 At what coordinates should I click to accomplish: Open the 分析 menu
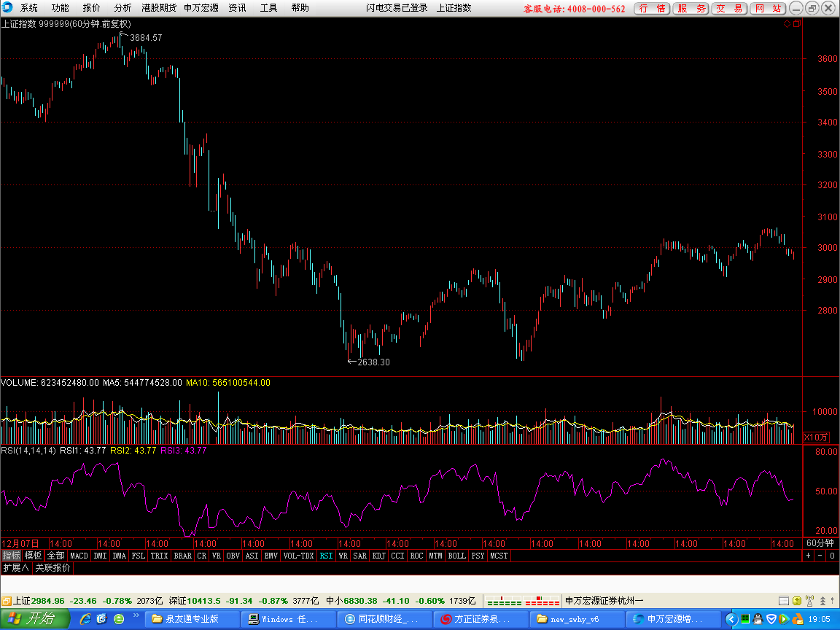point(122,7)
